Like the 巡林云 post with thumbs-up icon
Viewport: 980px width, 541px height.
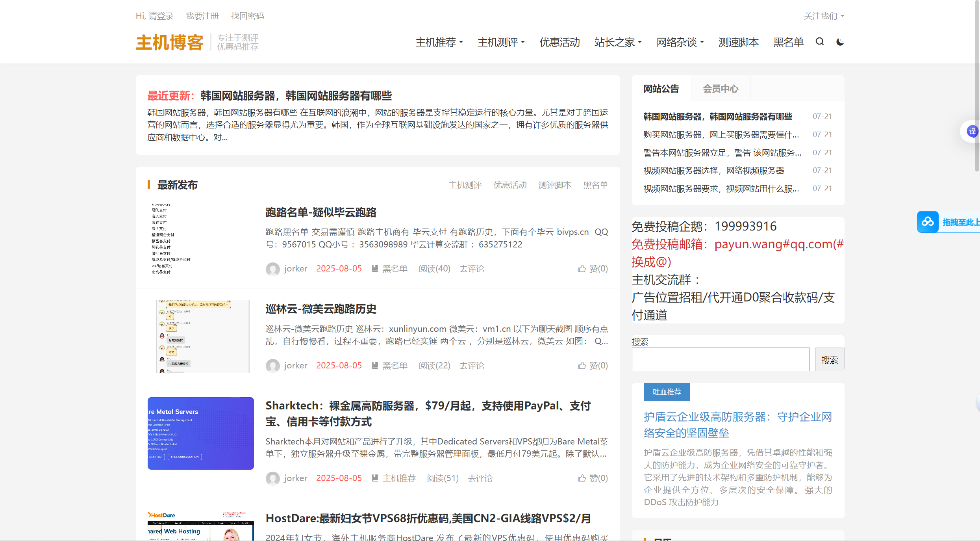coord(582,366)
